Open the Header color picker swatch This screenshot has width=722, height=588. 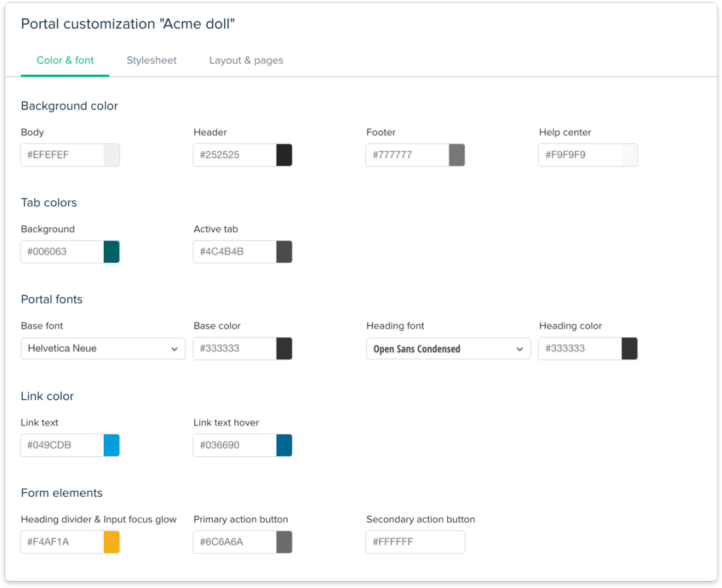pyautogui.click(x=284, y=154)
